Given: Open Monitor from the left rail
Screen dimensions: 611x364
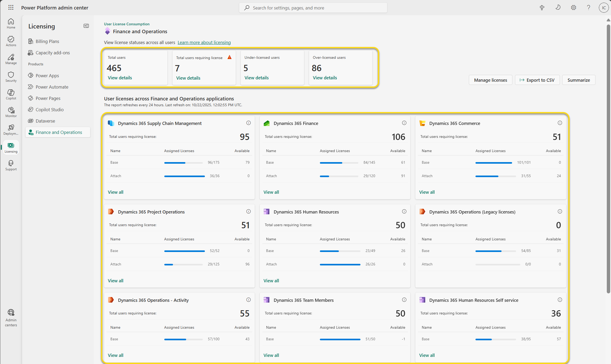Looking at the screenshot, I should coord(11,112).
